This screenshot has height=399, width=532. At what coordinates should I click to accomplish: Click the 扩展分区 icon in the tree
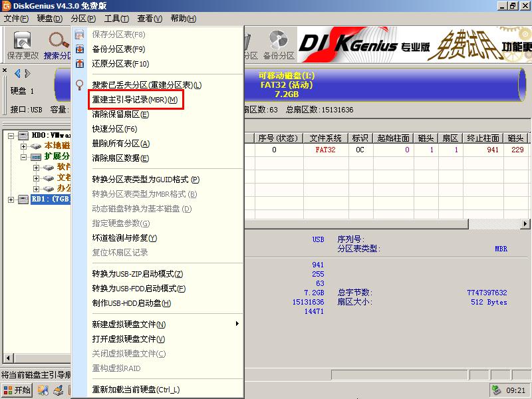[x=36, y=157]
